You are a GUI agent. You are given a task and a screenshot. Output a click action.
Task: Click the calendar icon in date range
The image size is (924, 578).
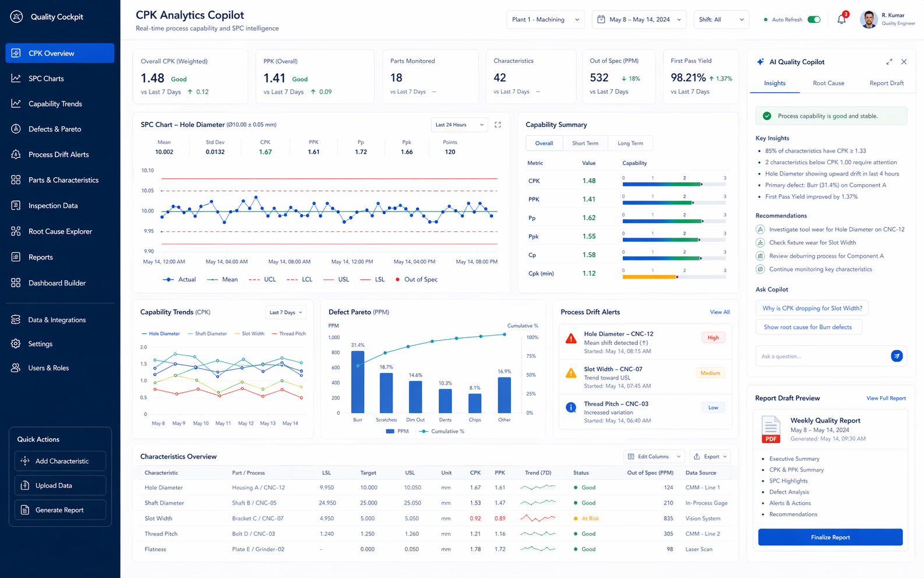pyautogui.click(x=601, y=19)
